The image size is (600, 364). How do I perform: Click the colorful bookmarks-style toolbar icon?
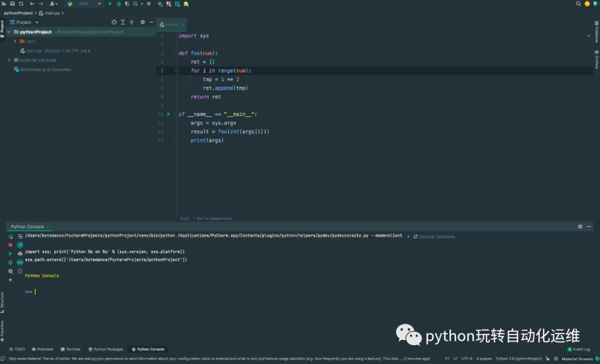click(x=168, y=4)
